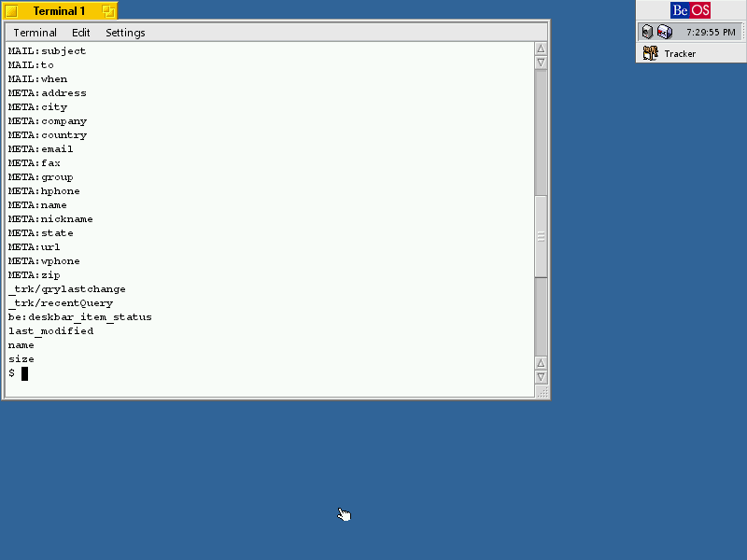Screen dimensions: 747x560
Task: Click the MAIL:subject line
Action: [48, 51]
